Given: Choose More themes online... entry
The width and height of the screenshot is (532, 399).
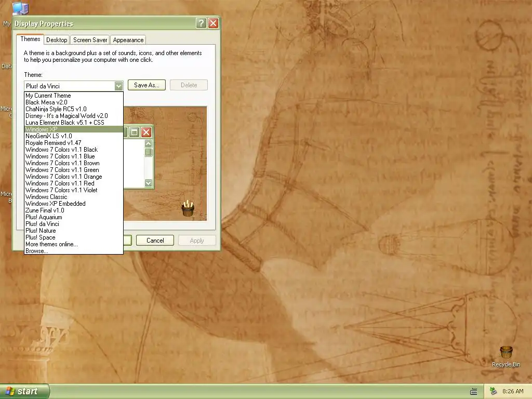Looking at the screenshot, I should pos(74,244).
